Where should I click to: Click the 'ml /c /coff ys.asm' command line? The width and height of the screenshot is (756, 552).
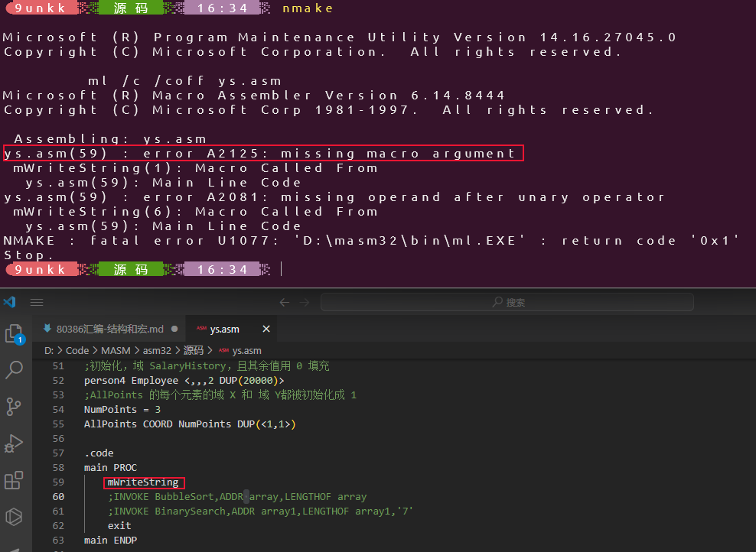(x=184, y=81)
